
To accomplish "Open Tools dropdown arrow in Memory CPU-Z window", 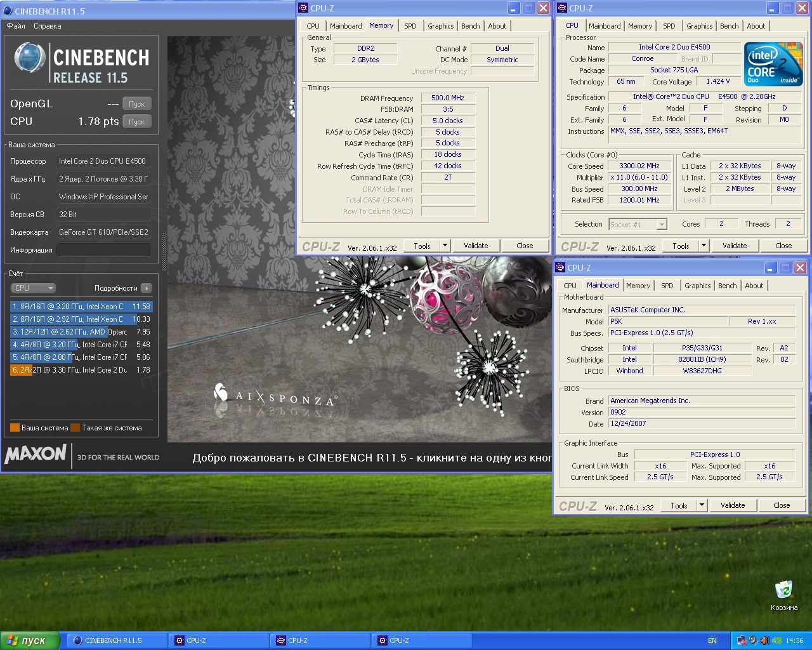I will (x=445, y=246).
